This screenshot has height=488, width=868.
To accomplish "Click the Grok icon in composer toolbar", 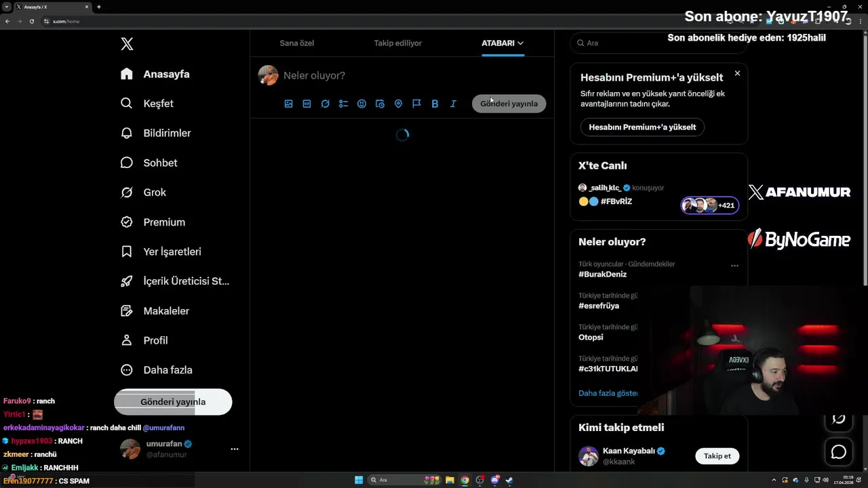I will [x=325, y=104].
